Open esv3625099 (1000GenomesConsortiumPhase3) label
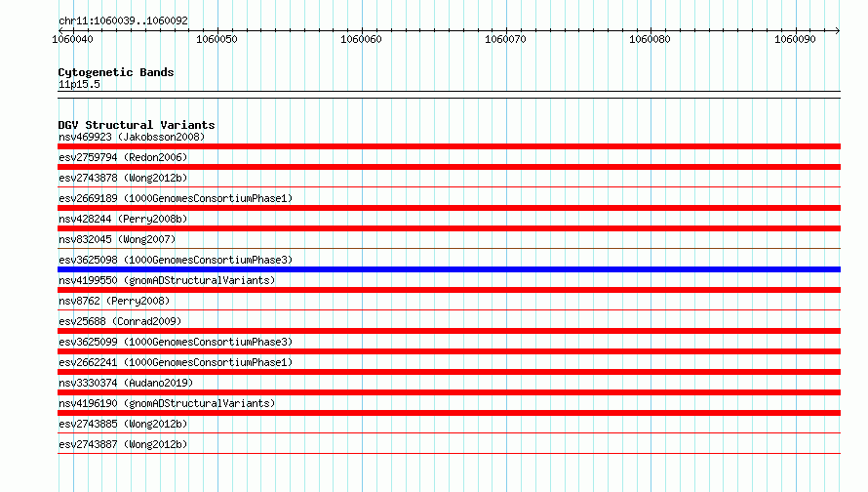The width and height of the screenshot is (868, 492). [x=176, y=342]
